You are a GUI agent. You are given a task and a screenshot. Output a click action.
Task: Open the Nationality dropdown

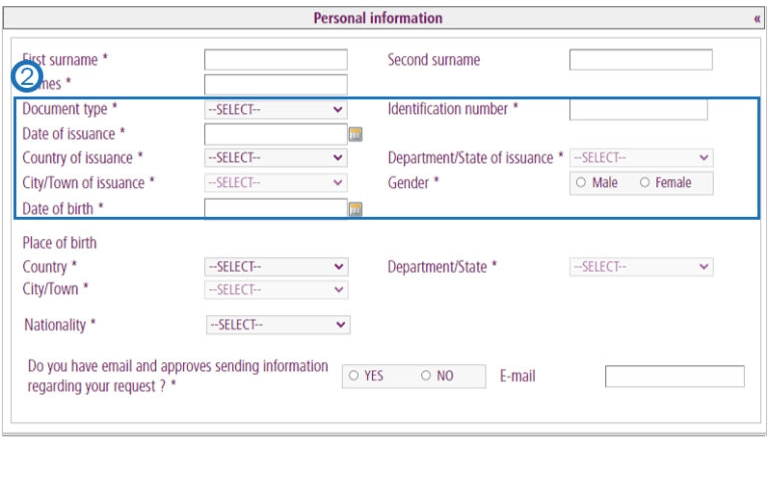278,325
